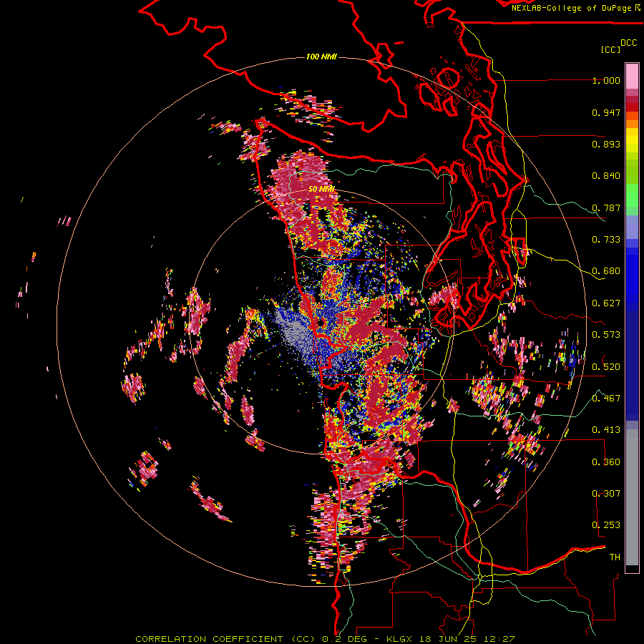Click the 50 NMI range ring label
The height and width of the screenshot is (644, 644).
point(321,190)
